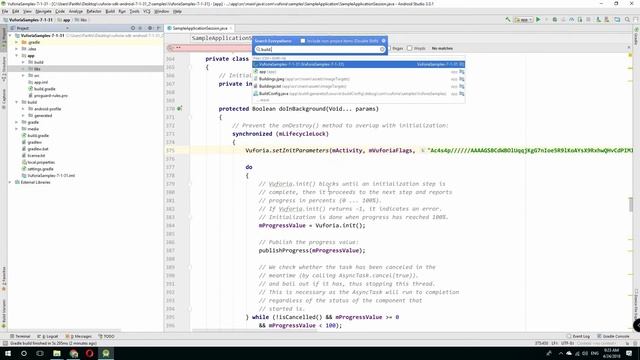Expand the src folder under app

[23, 76]
